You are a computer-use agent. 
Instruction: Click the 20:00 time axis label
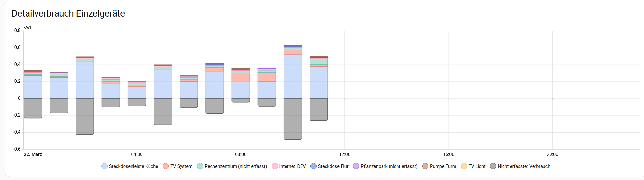click(x=552, y=154)
